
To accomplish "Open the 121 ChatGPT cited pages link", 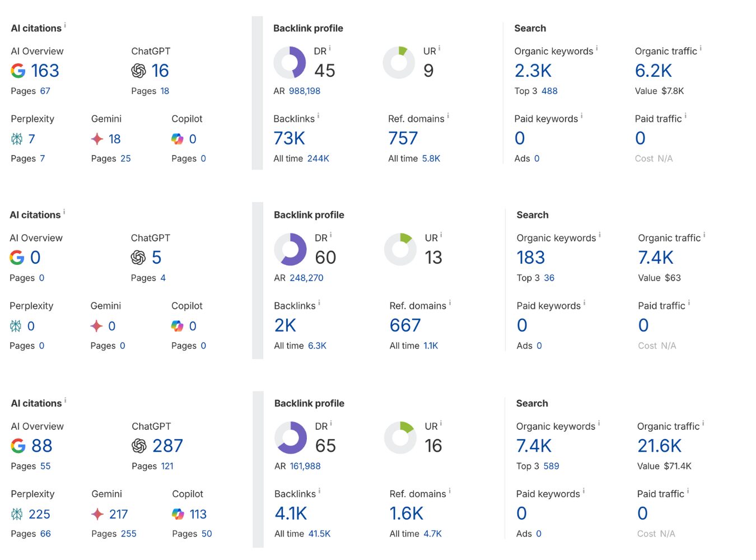I will coord(167,466).
